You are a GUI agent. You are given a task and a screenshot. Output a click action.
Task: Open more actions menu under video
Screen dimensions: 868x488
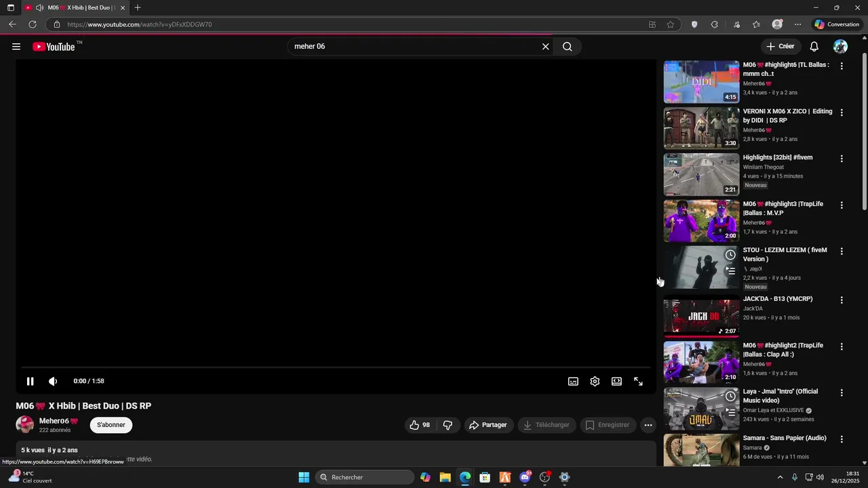tap(648, 425)
